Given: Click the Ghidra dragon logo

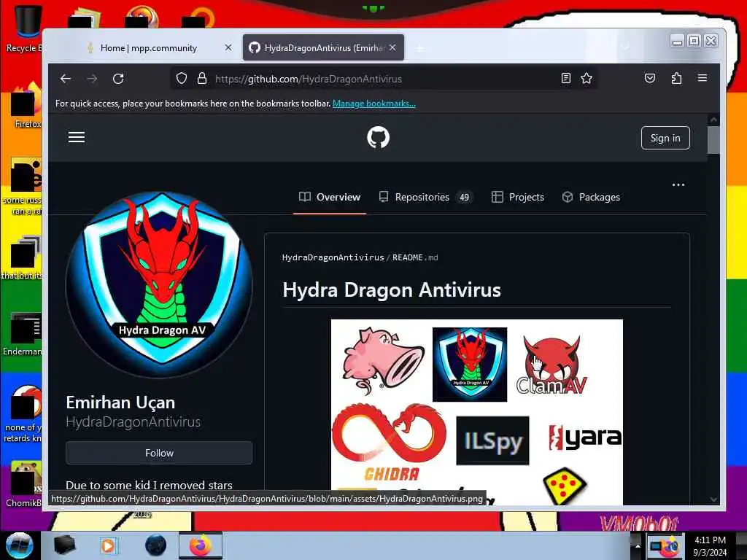Looking at the screenshot, I should pyautogui.click(x=390, y=441).
